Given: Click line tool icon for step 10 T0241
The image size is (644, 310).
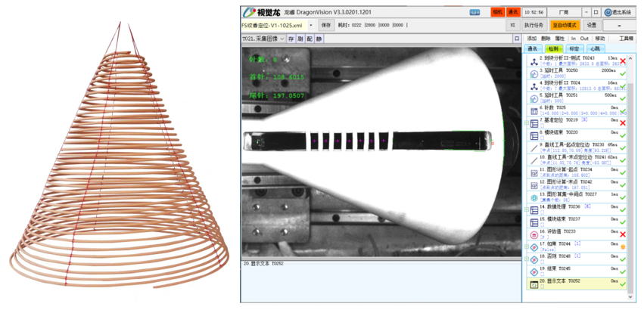Looking at the screenshot, I should tap(534, 160).
